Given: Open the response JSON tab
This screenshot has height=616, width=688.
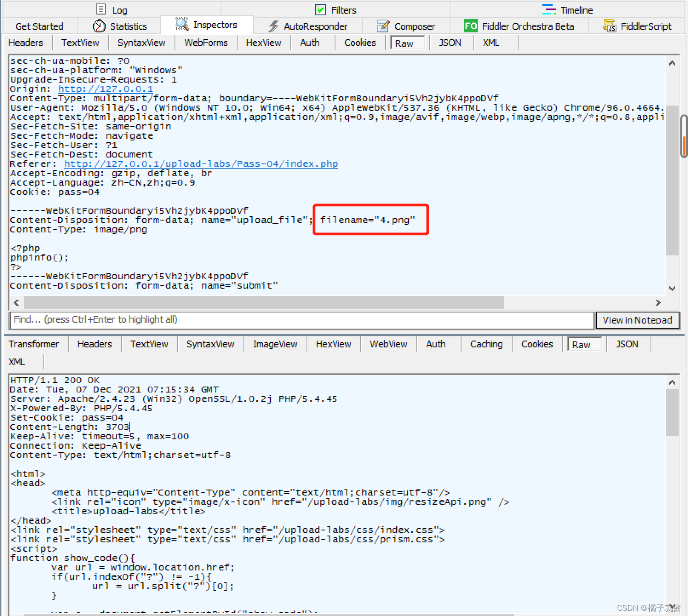Looking at the screenshot, I should [x=627, y=344].
